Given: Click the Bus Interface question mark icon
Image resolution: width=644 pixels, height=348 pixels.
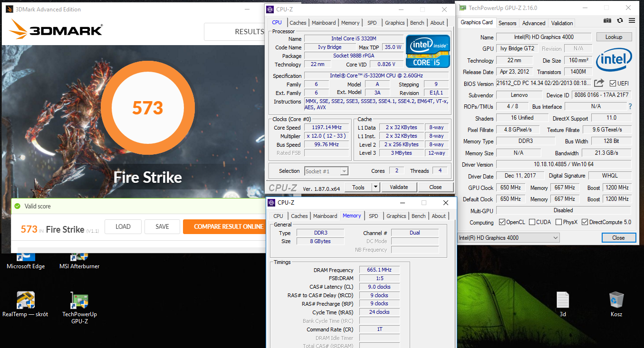Looking at the screenshot, I should pyautogui.click(x=630, y=107).
